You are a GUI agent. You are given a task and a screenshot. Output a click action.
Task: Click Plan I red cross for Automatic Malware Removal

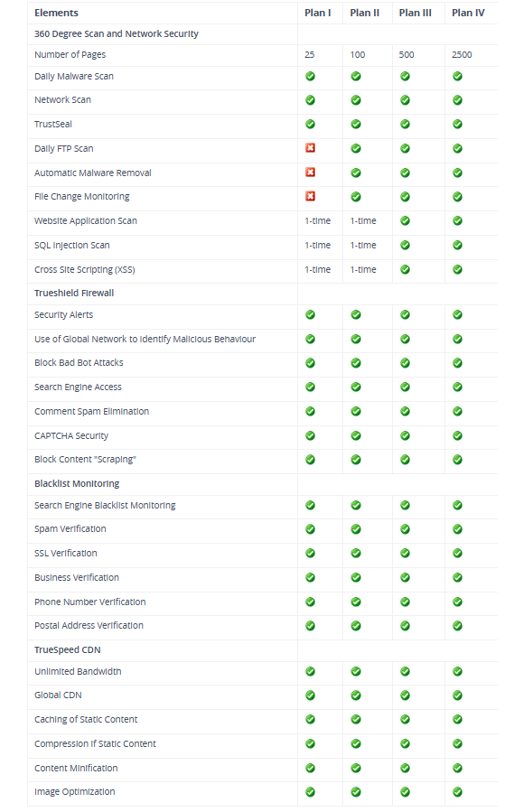pos(310,173)
